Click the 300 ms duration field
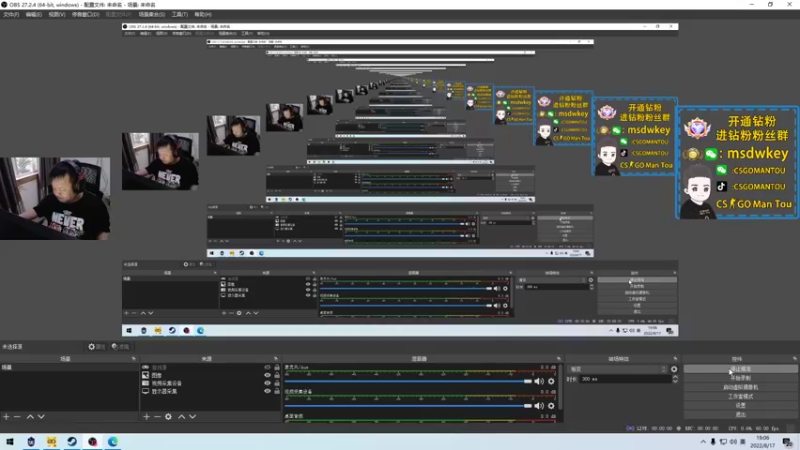Image resolution: width=800 pixels, height=450 pixels. (x=625, y=379)
